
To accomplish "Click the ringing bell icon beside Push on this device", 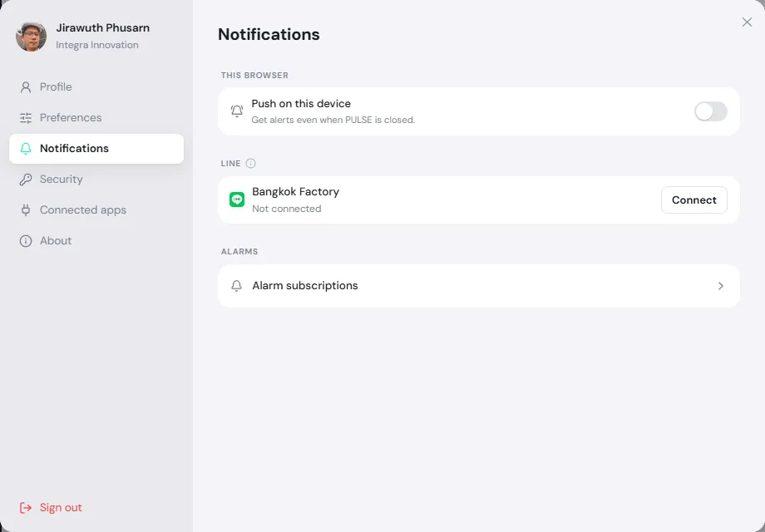I will (237, 111).
